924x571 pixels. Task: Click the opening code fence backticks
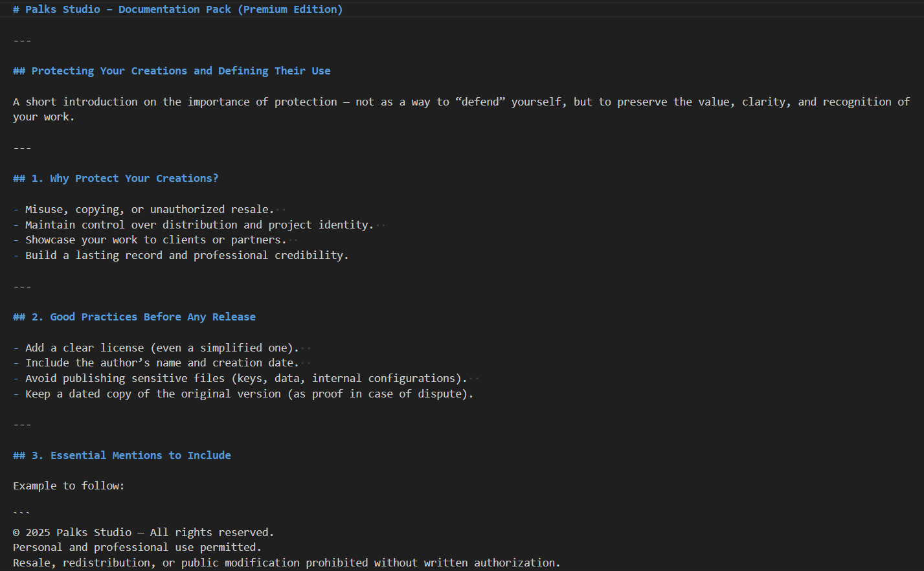(21, 514)
